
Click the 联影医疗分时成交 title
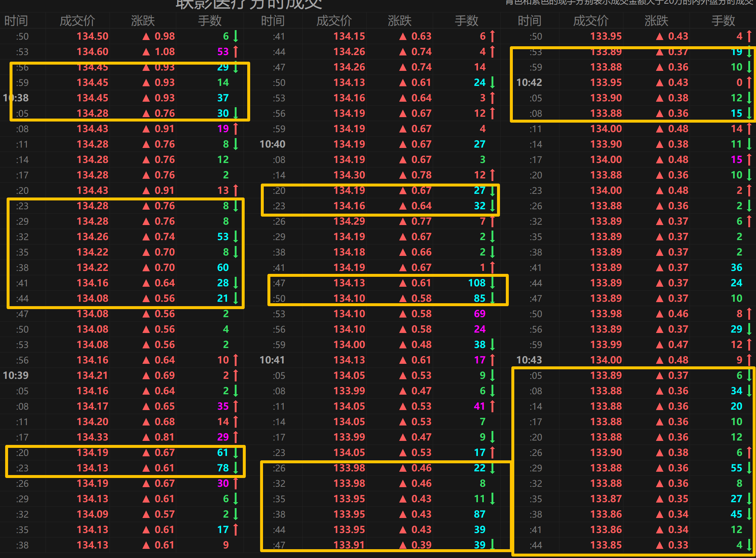pyautogui.click(x=249, y=4)
